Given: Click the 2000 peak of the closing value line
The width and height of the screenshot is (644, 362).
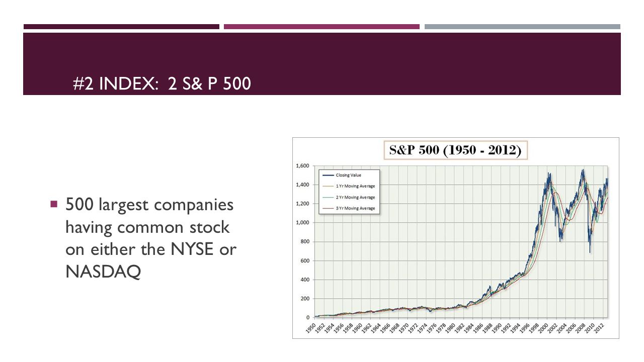Looking at the screenshot, I should (549, 174).
